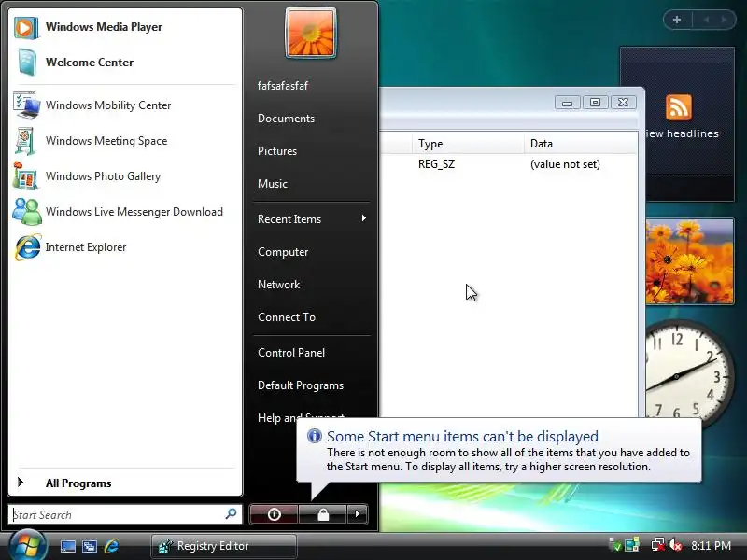Click the Data column header in Registry Editor

[580, 144]
